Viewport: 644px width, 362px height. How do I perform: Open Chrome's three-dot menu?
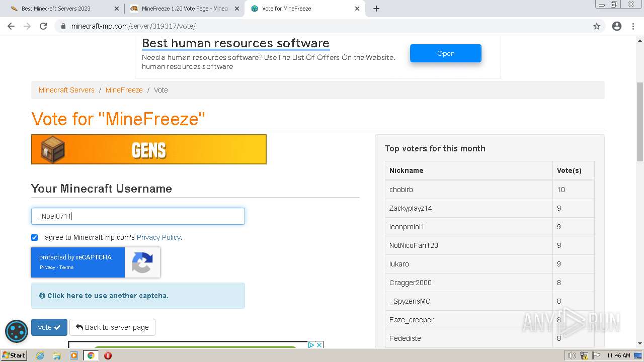click(x=633, y=26)
